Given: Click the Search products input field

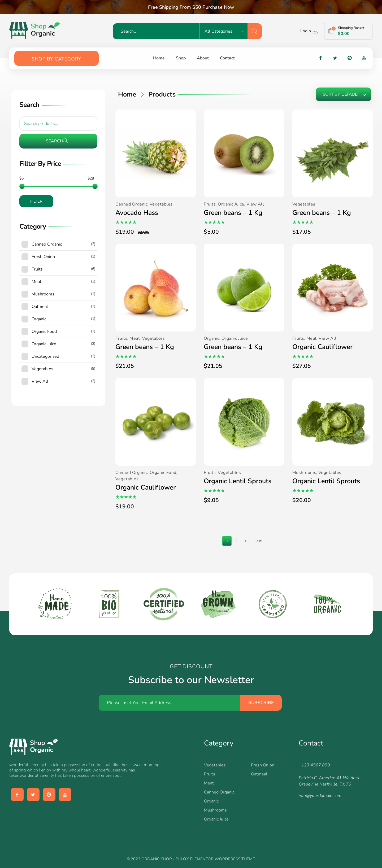Looking at the screenshot, I should 58,124.
